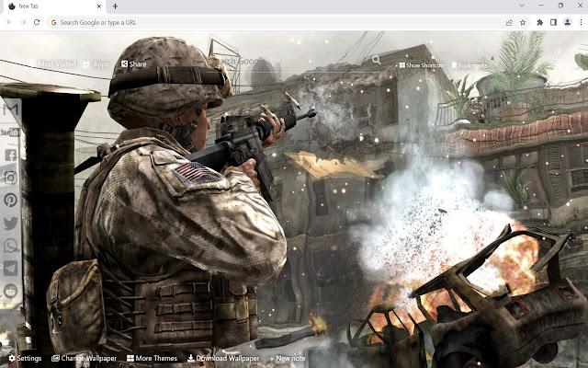Viewport: 588px width, 368px height.
Task: Click the browser forward arrow
Action: (x=23, y=22)
